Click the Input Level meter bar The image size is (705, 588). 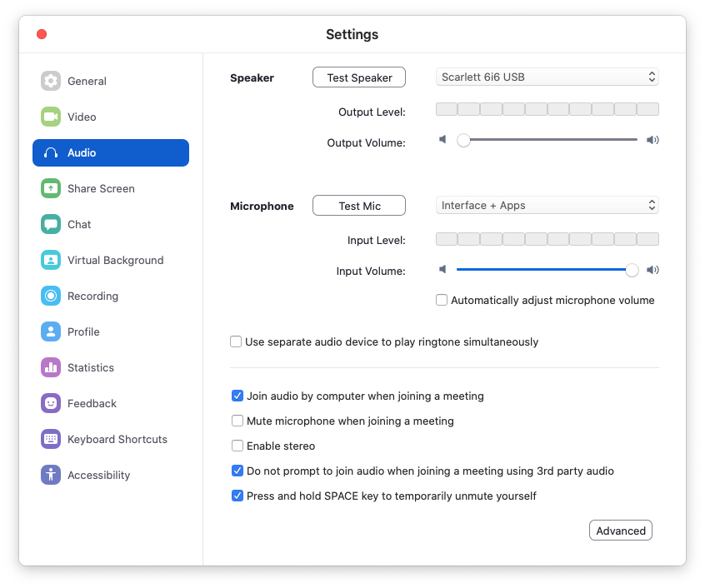coord(547,239)
